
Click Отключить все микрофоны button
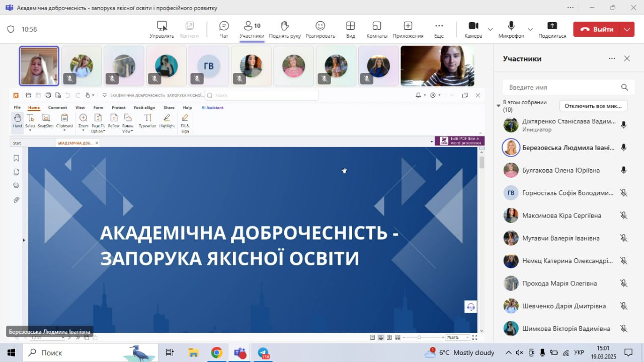pos(593,106)
